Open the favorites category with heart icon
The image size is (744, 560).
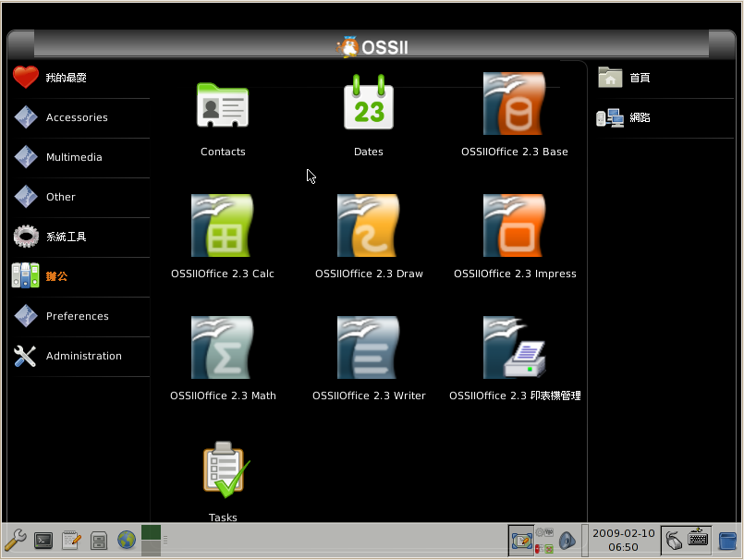(66, 79)
